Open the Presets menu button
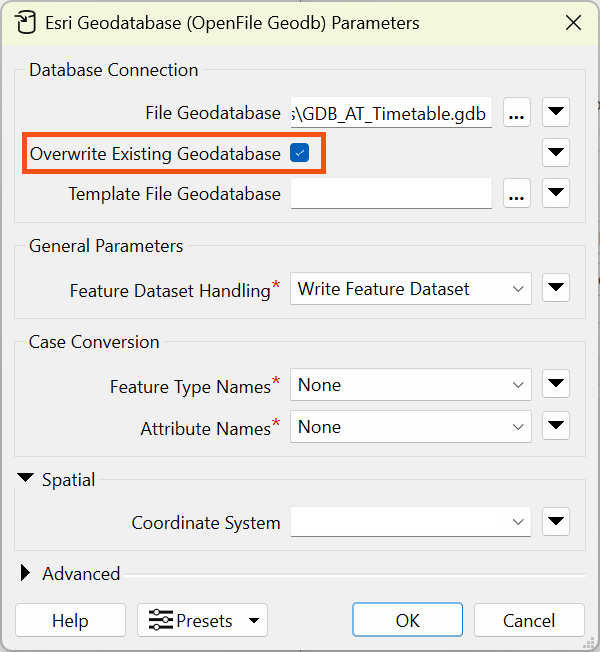 (202, 620)
